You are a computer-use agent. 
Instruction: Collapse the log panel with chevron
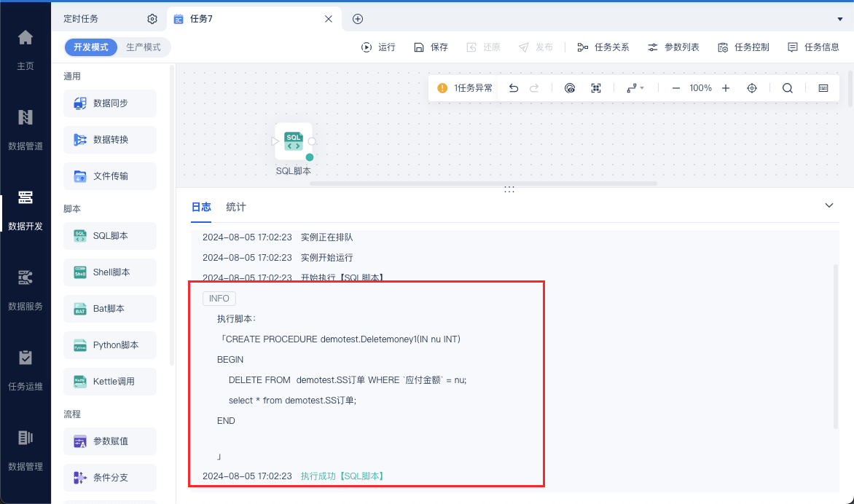[829, 205]
